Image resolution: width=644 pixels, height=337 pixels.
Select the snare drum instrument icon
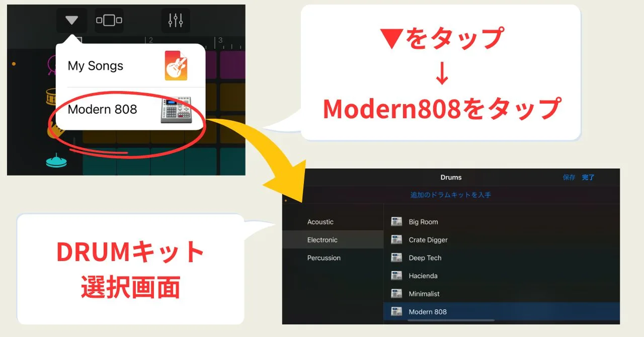coord(51,96)
